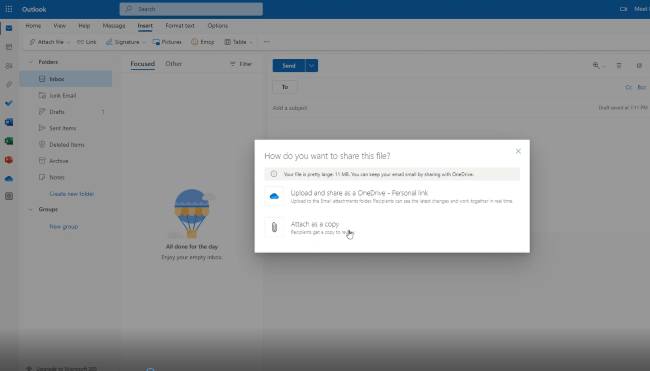Launch PowerPoint from the left rail
The width and height of the screenshot is (650, 371).
click(9, 160)
